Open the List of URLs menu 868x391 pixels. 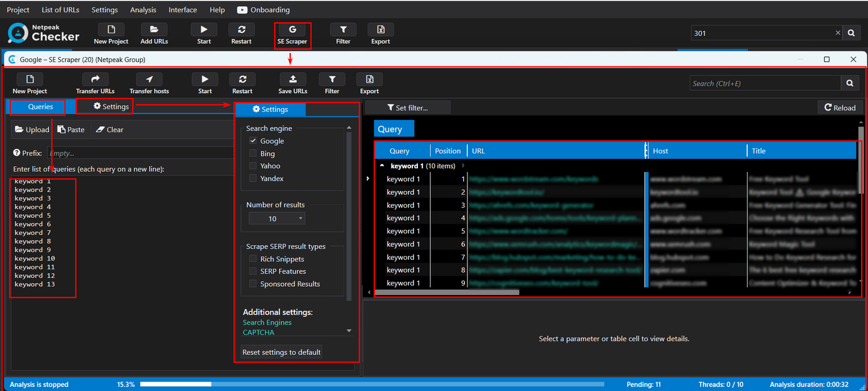[60, 10]
